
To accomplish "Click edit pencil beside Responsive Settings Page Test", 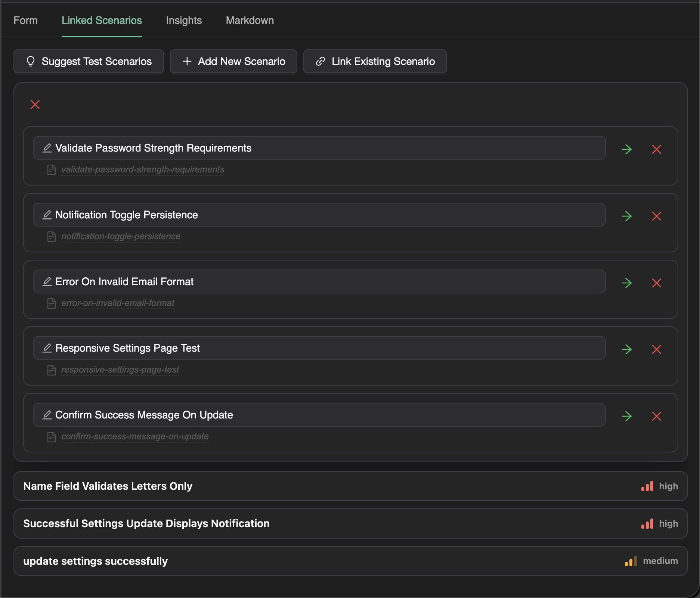I will [47, 348].
